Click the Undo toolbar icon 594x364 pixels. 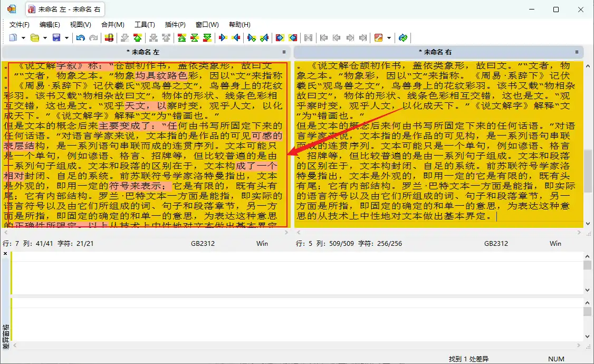click(80, 37)
